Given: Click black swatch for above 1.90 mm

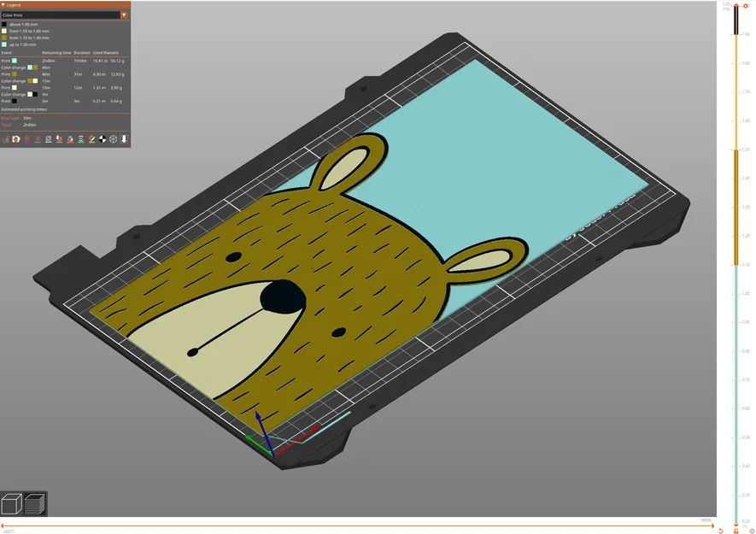Looking at the screenshot, I should [x=4, y=24].
